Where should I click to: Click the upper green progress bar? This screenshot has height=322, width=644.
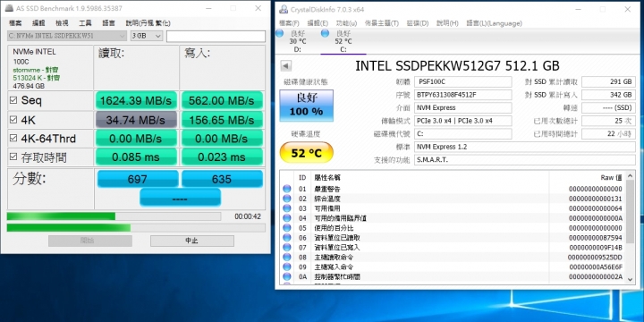point(114,216)
